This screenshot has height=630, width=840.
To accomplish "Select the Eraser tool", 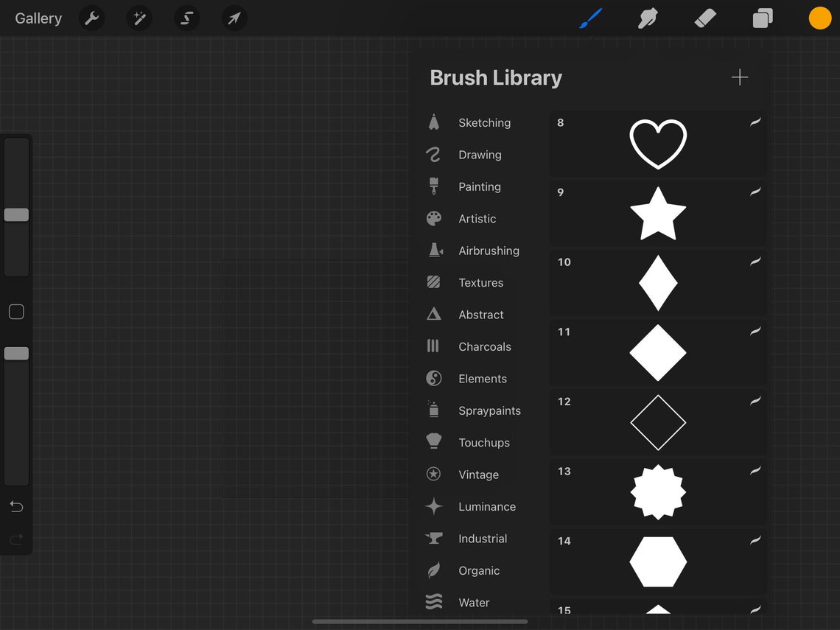I will pos(704,18).
